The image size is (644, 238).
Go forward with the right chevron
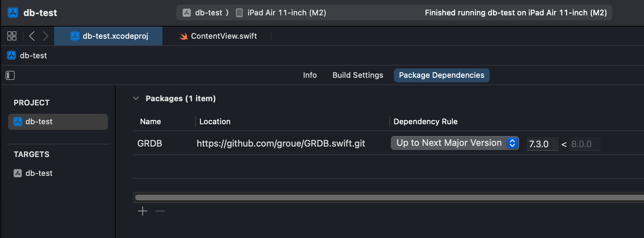(45, 36)
